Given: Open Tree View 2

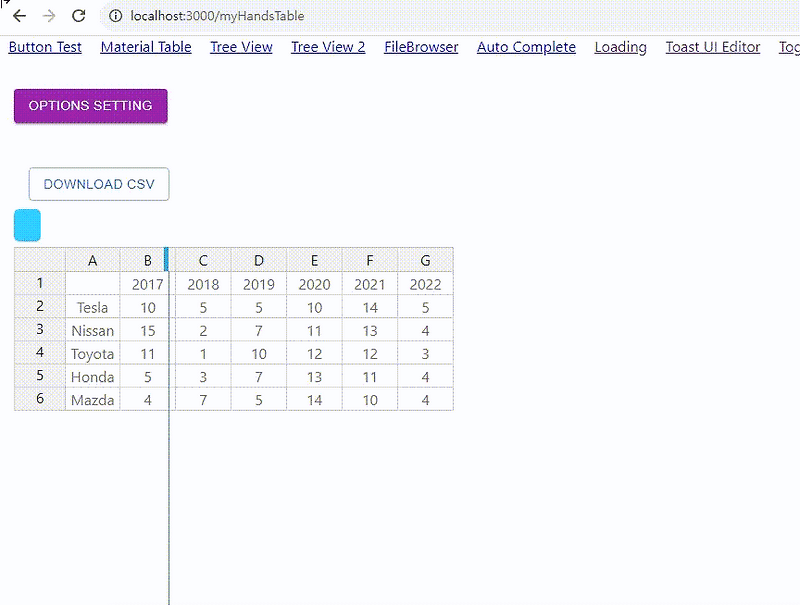Looking at the screenshot, I should pyautogui.click(x=328, y=47).
